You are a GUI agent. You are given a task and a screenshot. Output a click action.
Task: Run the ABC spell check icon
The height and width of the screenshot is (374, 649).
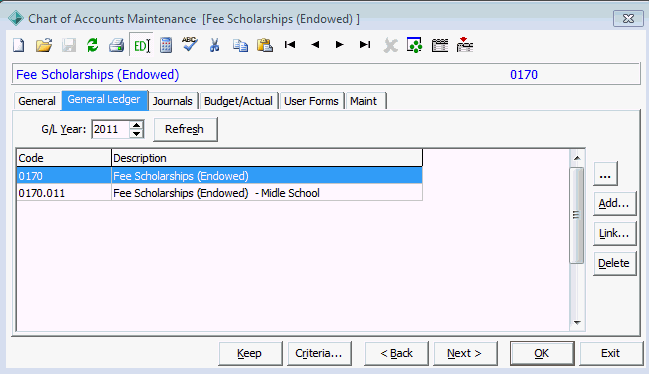[x=190, y=44]
